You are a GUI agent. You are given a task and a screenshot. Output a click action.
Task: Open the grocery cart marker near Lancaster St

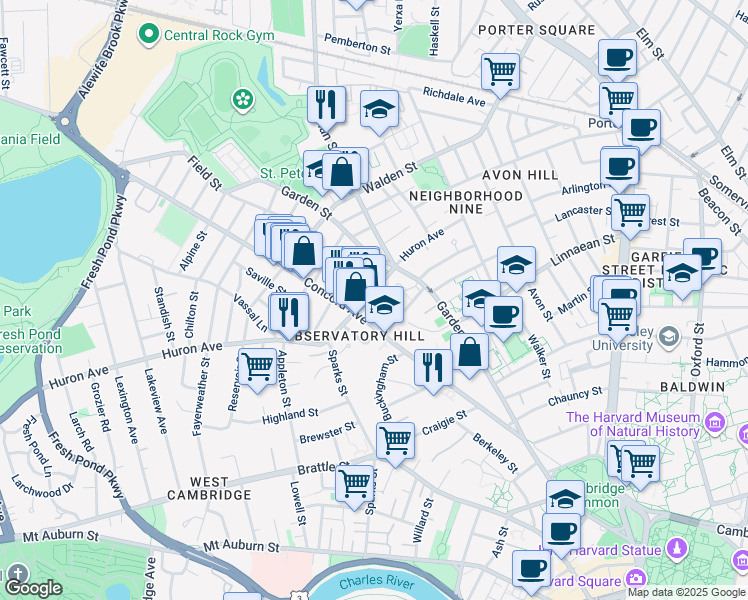tap(630, 212)
